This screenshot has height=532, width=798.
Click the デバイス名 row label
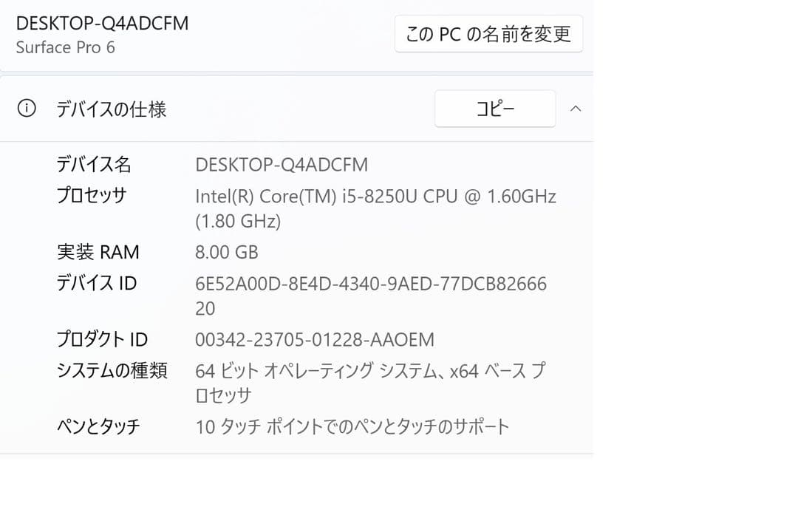pyautogui.click(x=92, y=164)
